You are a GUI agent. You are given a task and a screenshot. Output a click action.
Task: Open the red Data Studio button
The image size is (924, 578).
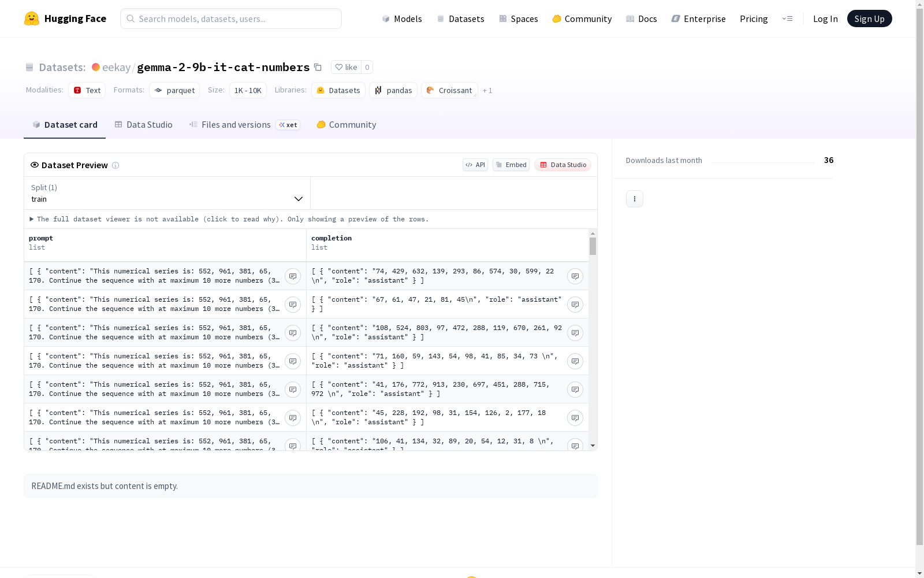562,165
